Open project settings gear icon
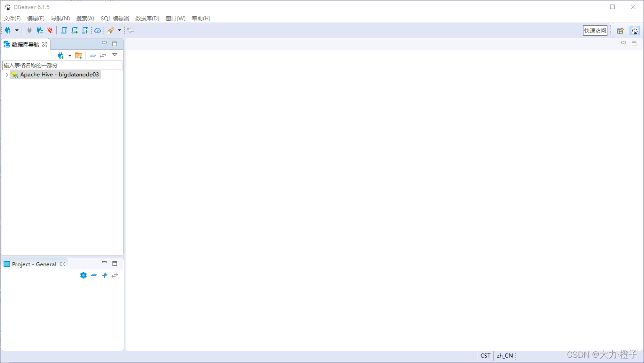Screen dimensions: 644x363 pyautogui.click(x=84, y=275)
